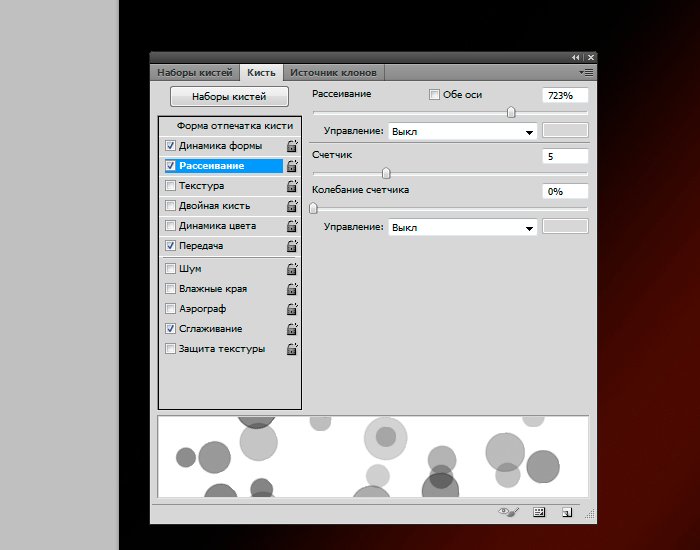Click lock icon next to Динамика формы

pos(292,146)
